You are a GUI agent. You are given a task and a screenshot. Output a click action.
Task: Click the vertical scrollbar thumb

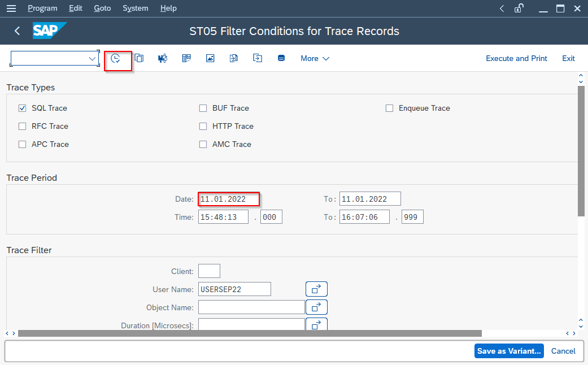coord(581,151)
